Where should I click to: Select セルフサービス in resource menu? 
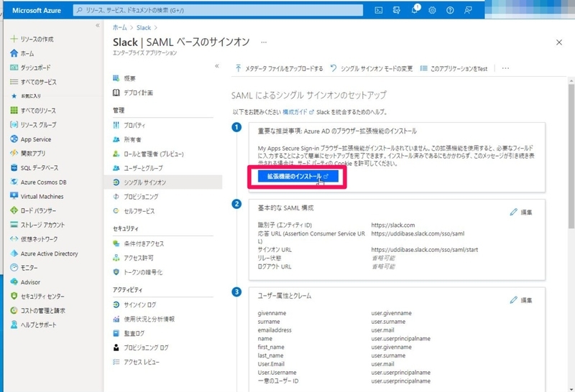pyautogui.click(x=134, y=211)
